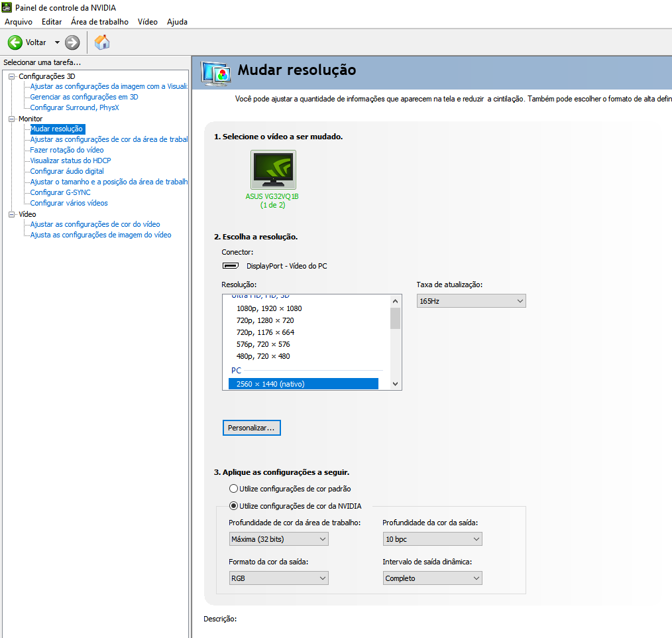Open Ajustar as configurações de cor do vídeo
This screenshot has height=638, width=672.
pyautogui.click(x=95, y=224)
